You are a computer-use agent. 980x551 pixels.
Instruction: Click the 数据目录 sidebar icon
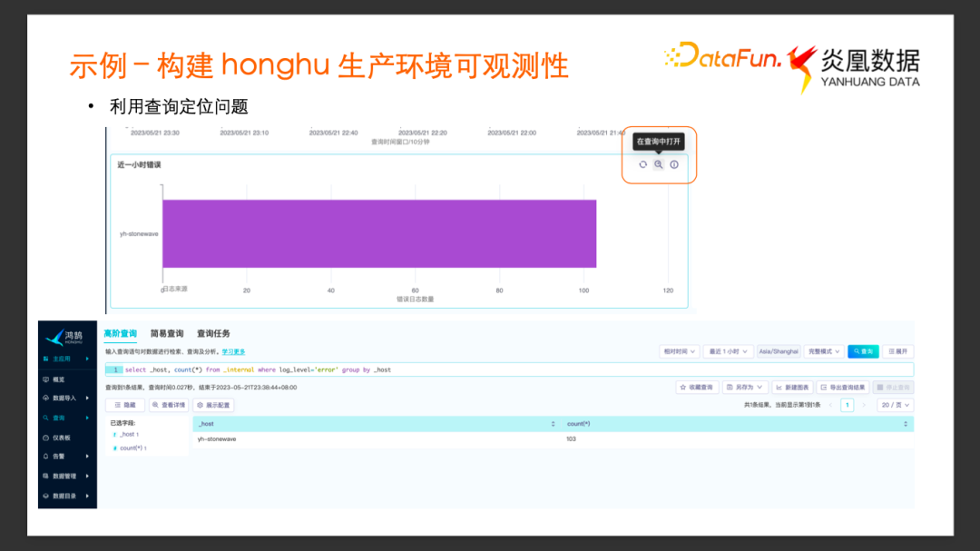(45, 496)
